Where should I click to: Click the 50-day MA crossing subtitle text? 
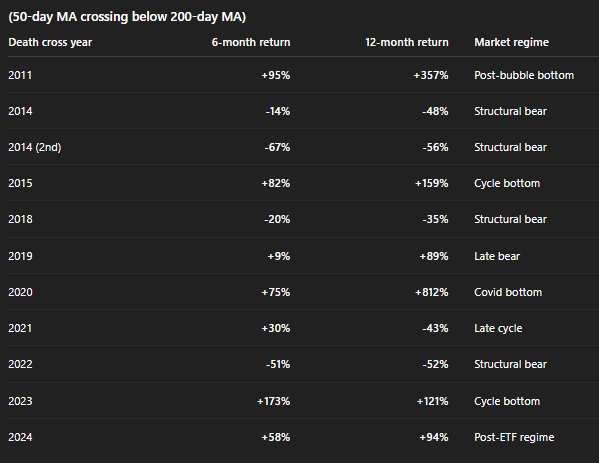point(127,17)
